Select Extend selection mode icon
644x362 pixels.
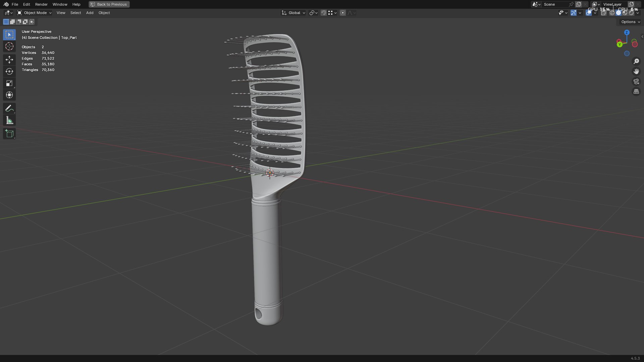click(12, 22)
